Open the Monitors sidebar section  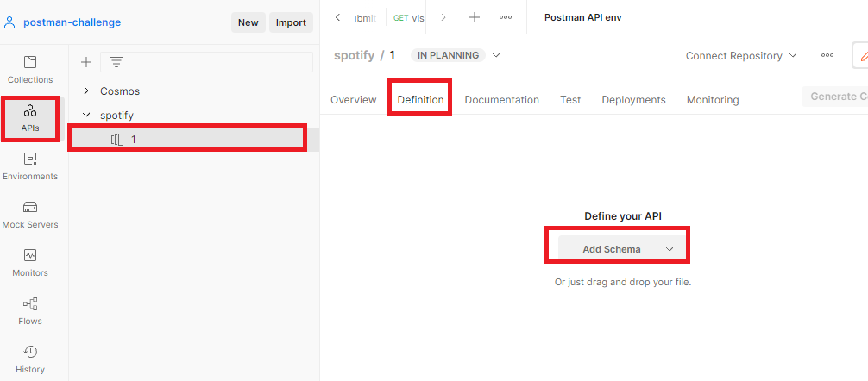click(x=30, y=263)
